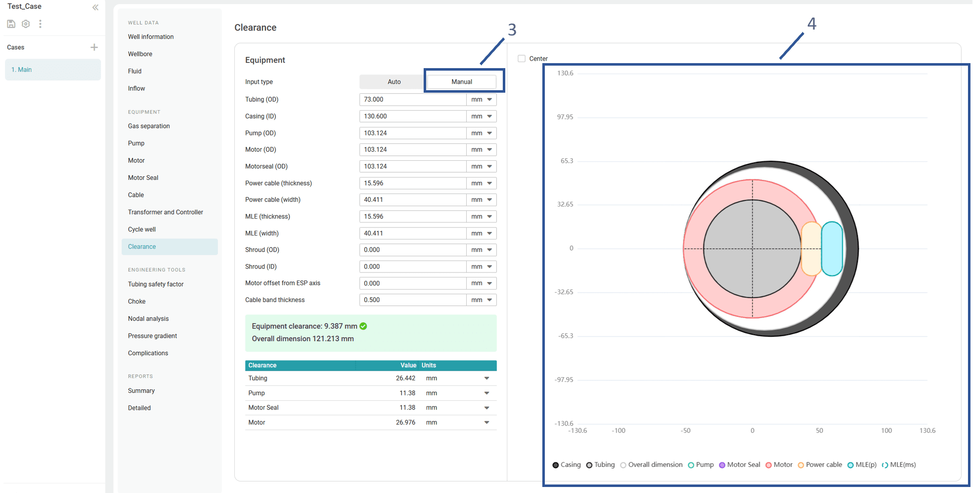The width and height of the screenshot is (980, 493).
Task: Switch input type to Auto
Action: [394, 82]
